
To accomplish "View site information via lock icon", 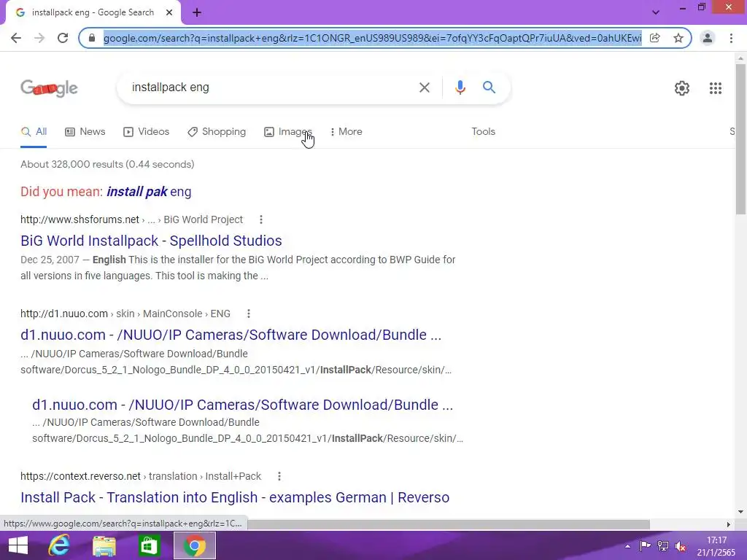I will tap(92, 38).
